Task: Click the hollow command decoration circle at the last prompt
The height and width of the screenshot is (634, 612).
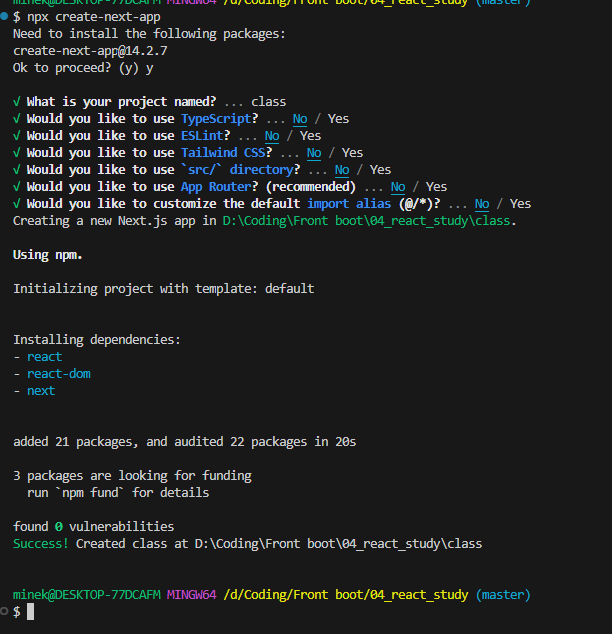Action: [x=4, y=611]
